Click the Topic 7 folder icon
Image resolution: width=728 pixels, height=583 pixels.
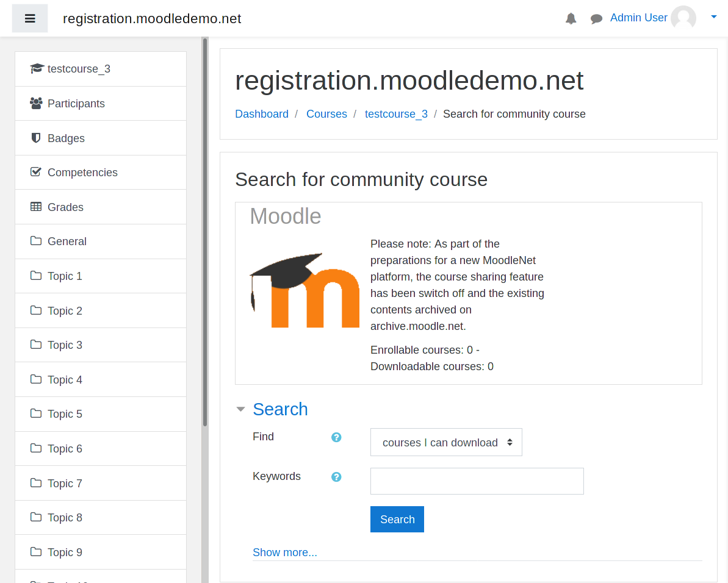36,483
